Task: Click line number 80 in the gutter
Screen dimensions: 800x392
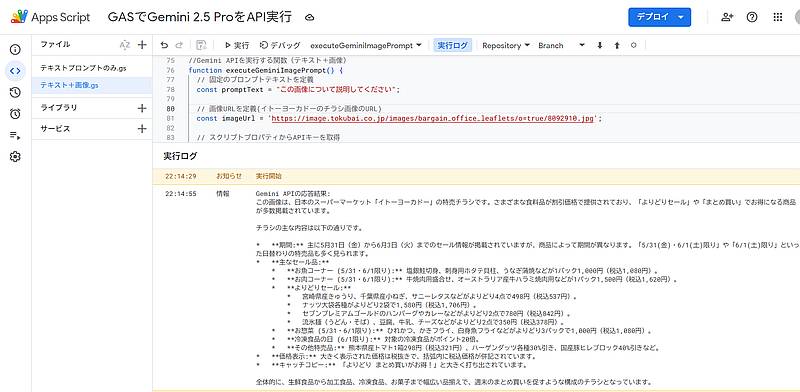Action: pyautogui.click(x=170, y=109)
